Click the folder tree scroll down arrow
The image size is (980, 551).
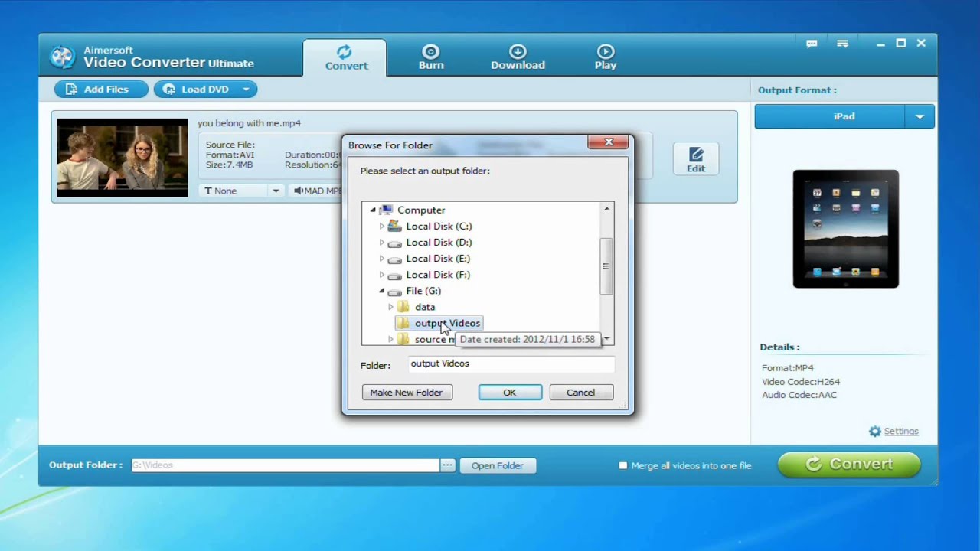tap(606, 339)
